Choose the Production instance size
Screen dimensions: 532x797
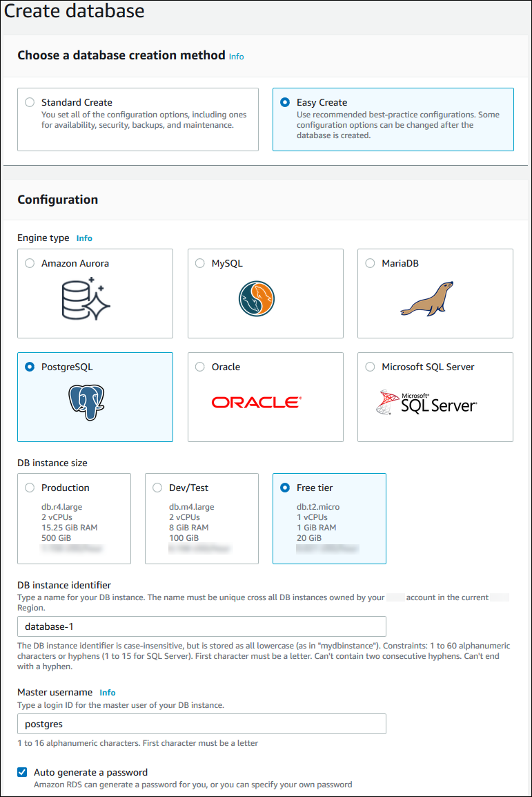[x=30, y=488]
